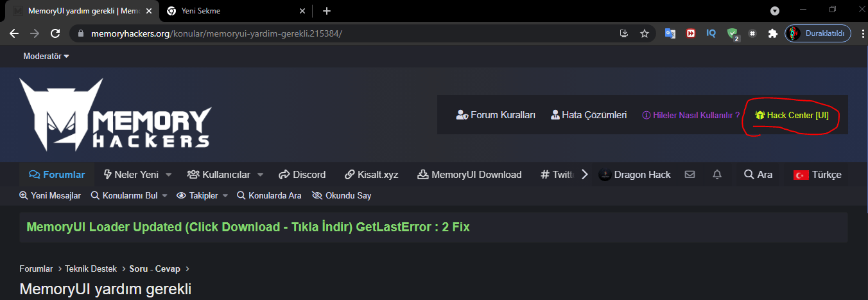Click the install app icon in address bar
The width and height of the screenshot is (868, 300).
coord(623,33)
